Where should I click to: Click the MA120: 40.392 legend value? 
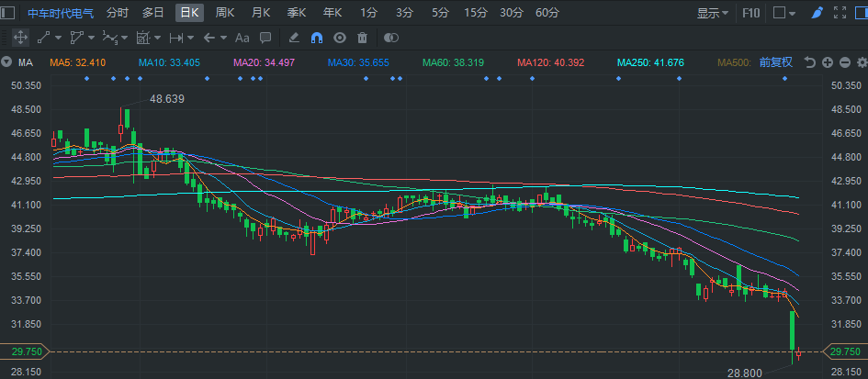[551, 62]
